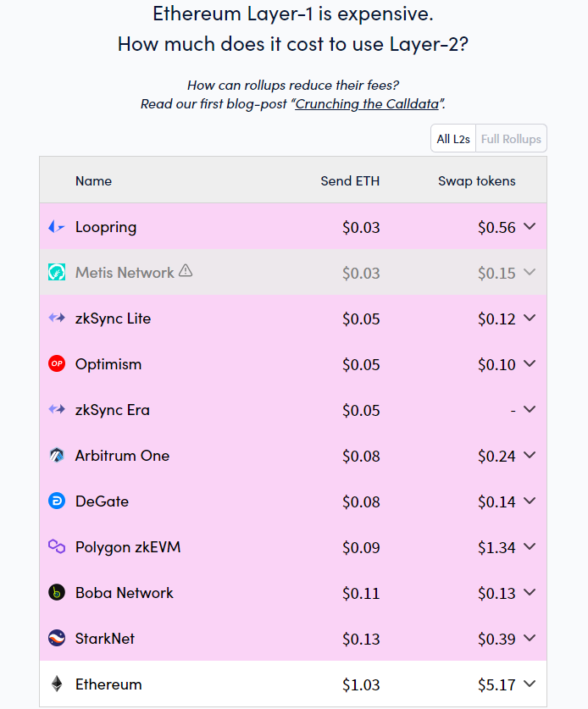The image size is (588, 709).
Task: Click the Polygon zkEVM logo icon
Action: pos(57,546)
